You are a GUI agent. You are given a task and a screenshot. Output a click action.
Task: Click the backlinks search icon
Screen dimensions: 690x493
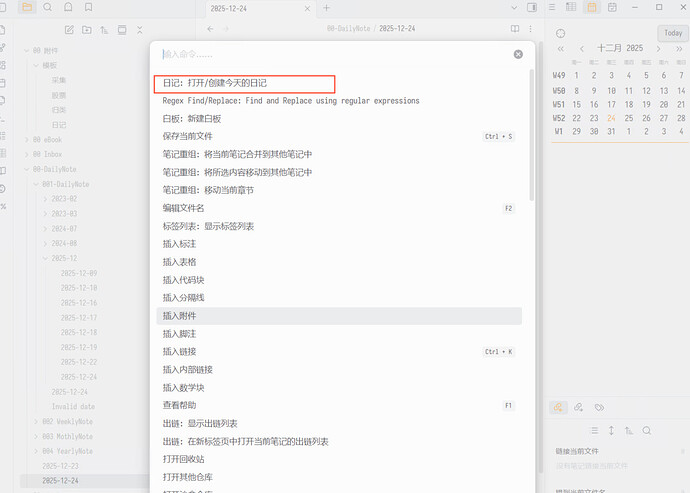click(647, 430)
